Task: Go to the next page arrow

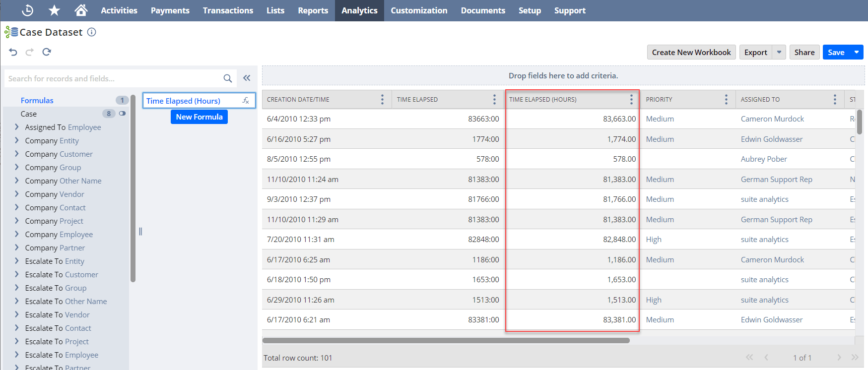Action: click(x=839, y=358)
